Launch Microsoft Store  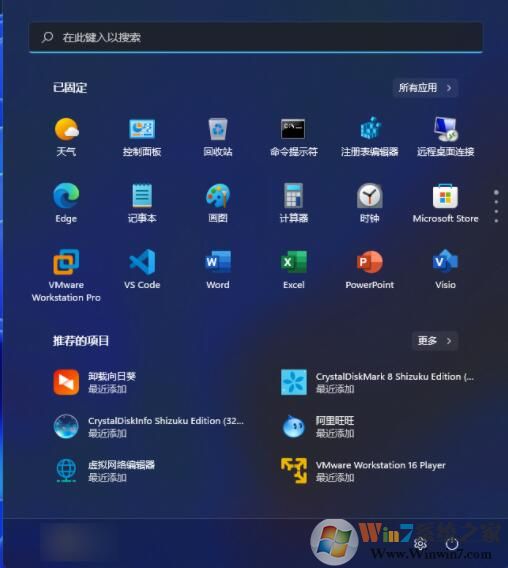click(445, 203)
